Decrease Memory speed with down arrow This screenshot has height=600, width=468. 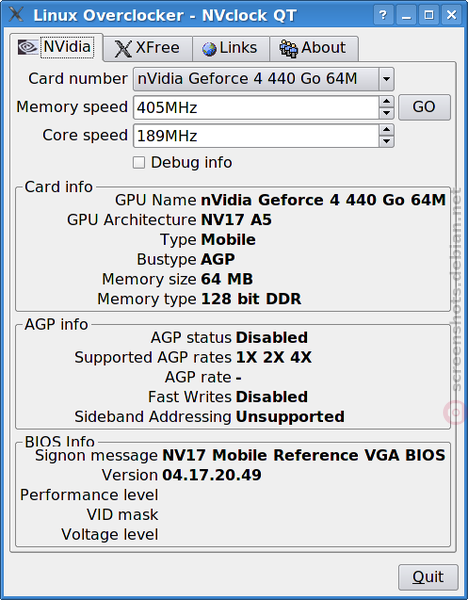coord(386,113)
